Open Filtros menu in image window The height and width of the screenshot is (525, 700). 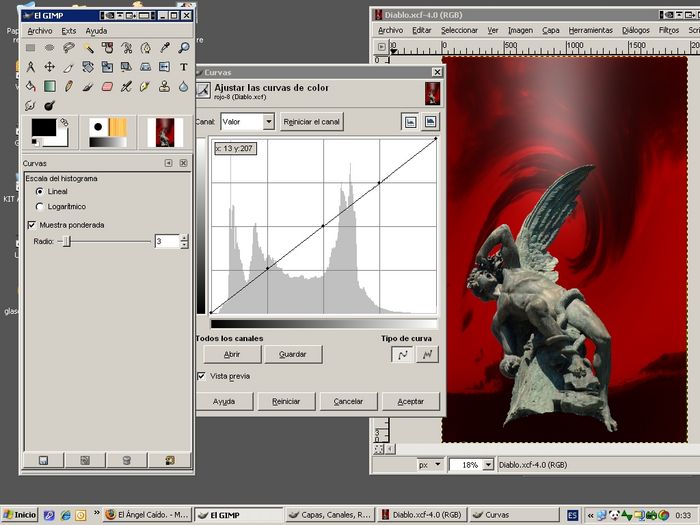669,30
